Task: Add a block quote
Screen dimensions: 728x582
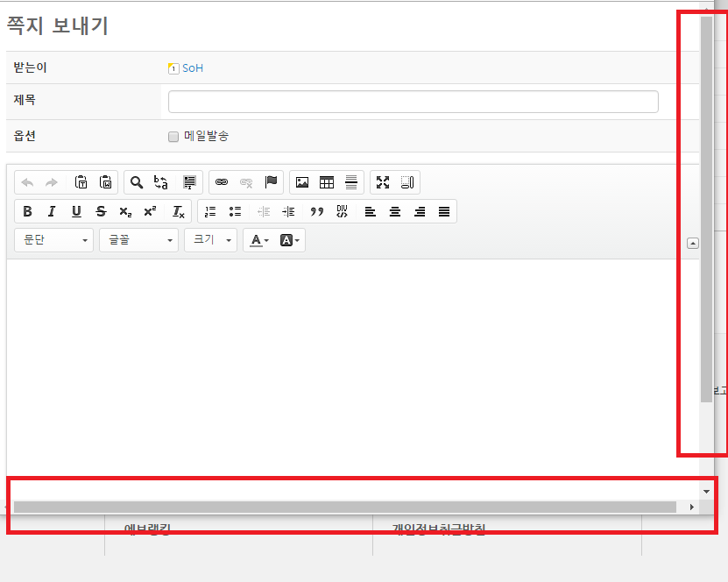Action: tap(317, 211)
